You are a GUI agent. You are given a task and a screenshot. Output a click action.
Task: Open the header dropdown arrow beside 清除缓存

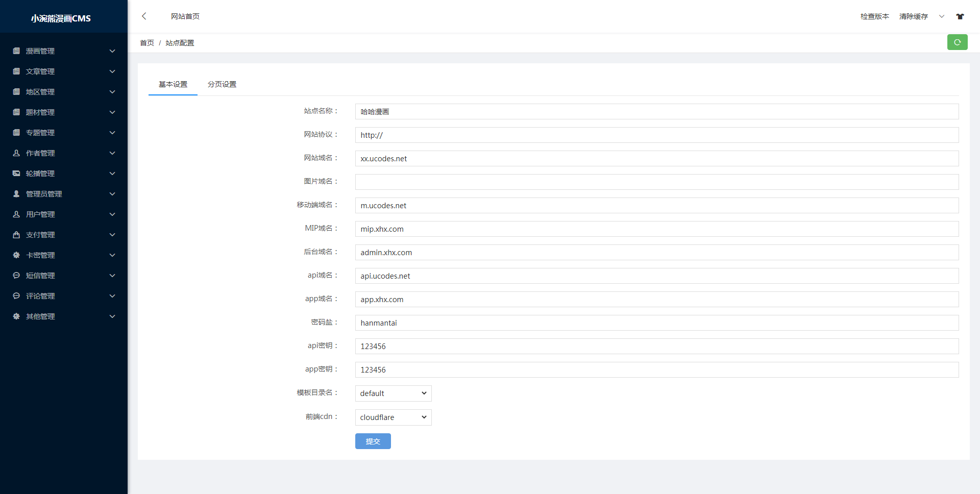click(942, 16)
